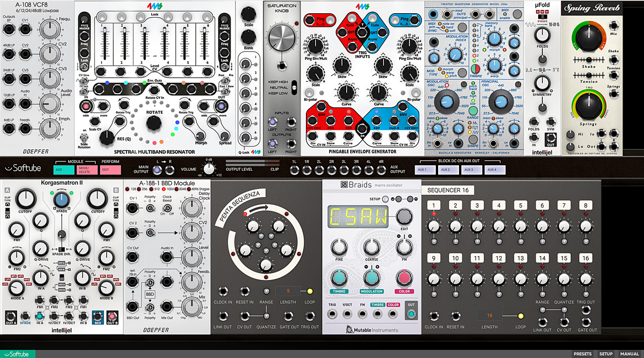Click the AUX 3 block DC button
This screenshot has width=644, height=358.
pyautogui.click(x=472, y=169)
